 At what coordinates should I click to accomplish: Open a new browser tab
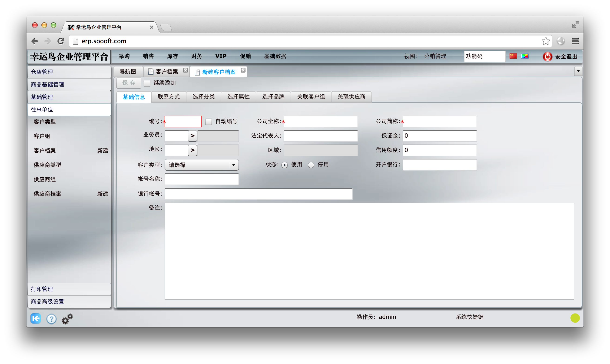[166, 27]
